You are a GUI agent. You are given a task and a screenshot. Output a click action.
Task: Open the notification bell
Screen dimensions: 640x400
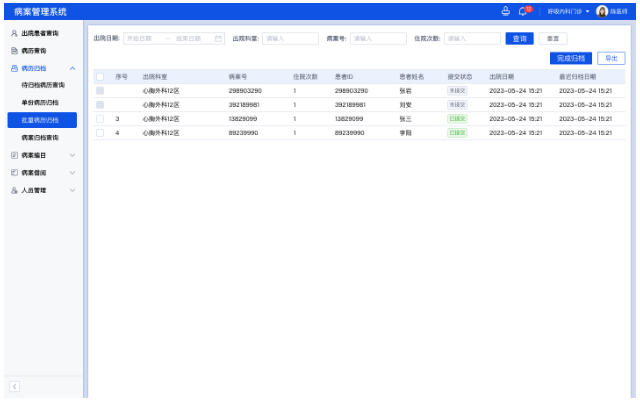pyautogui.click(x=522, y=12)
